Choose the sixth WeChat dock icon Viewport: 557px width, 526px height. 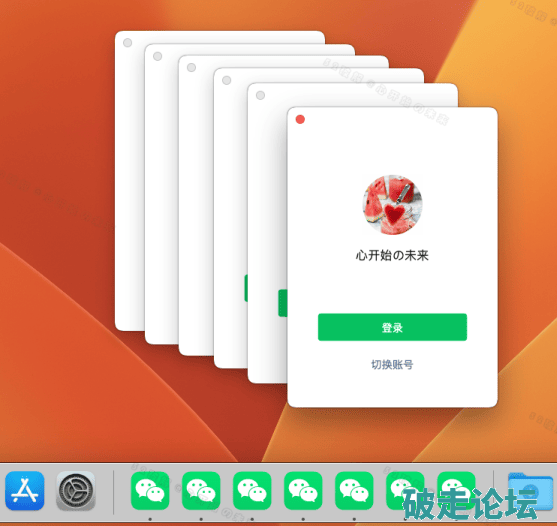(x=405, y=490)
